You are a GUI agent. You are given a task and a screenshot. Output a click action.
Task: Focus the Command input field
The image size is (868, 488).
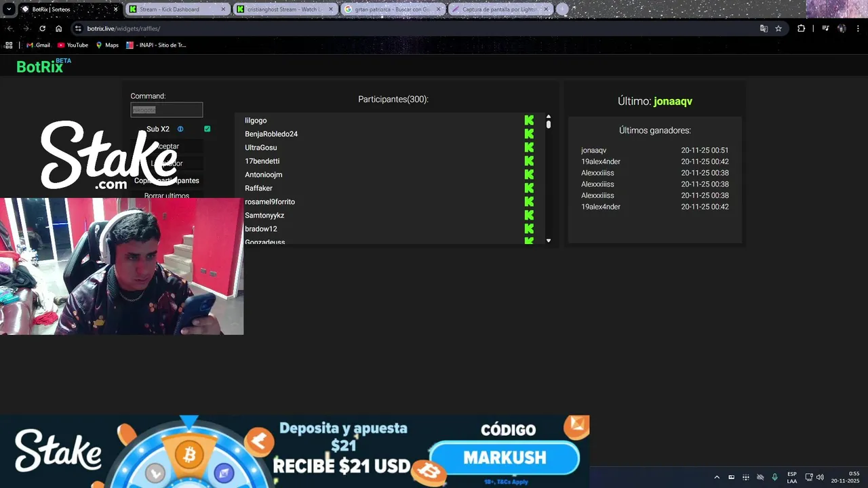tap(167, 110)
